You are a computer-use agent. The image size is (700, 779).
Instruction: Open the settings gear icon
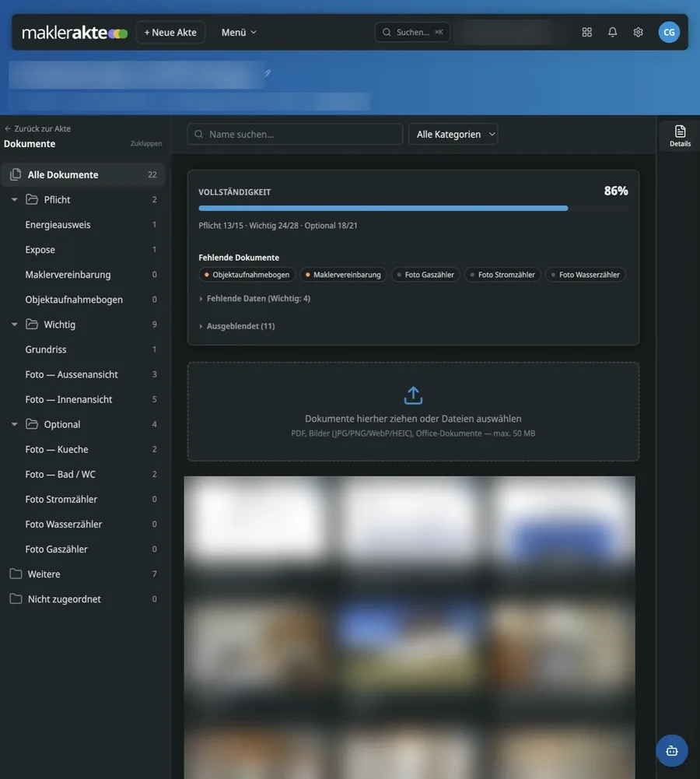click(639, 32)
